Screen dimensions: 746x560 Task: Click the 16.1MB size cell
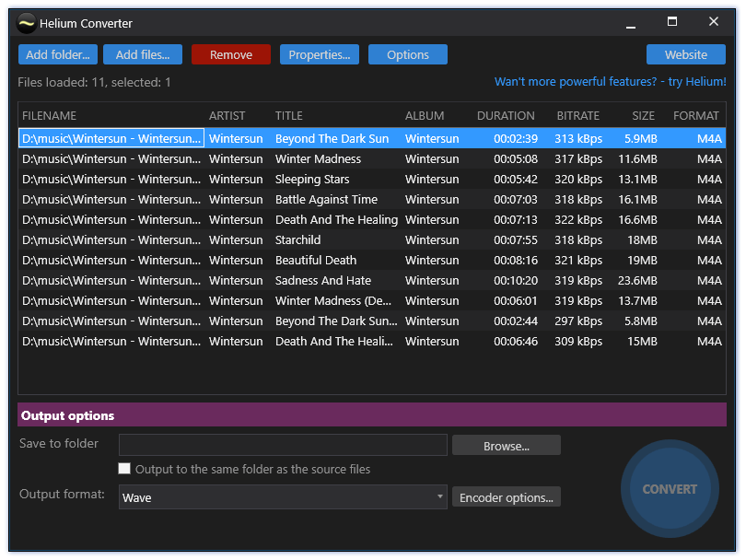coord(637,199)
